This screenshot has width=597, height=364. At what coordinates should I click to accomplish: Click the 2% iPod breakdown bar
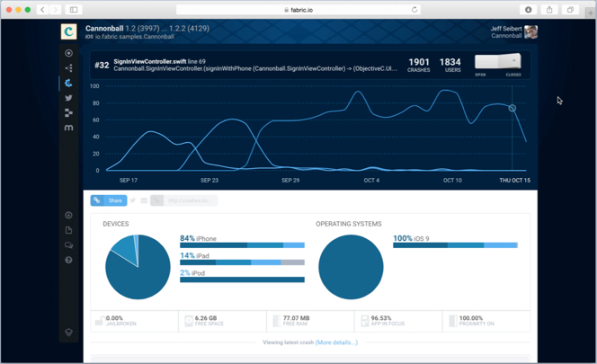[x=242, y=280]
